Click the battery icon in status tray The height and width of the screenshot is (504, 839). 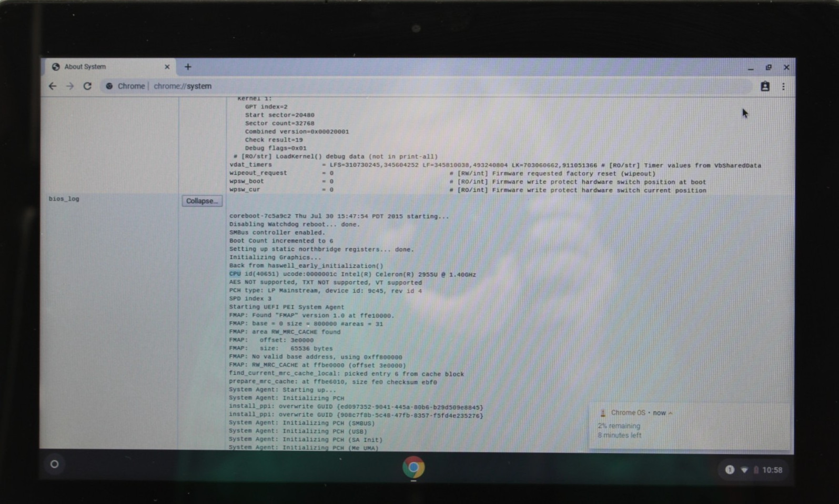pos(756,470)
